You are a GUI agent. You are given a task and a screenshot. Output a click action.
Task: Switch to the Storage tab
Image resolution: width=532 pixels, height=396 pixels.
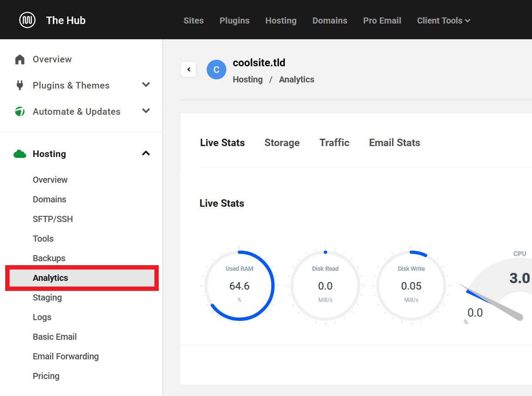point(282,143)
